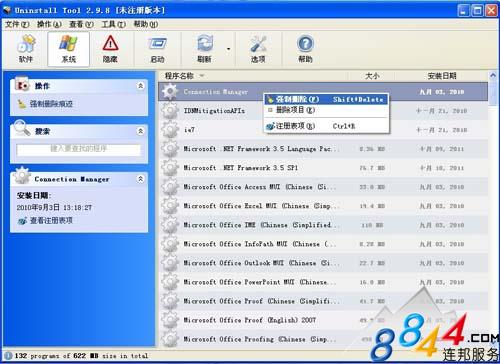Click the scrollbar up arrow
Image resolution: width=500 pixels, height=364 pixels.
[493, 76]
